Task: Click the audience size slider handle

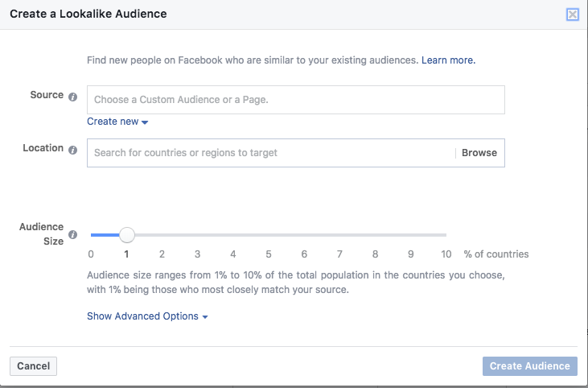Action: (126, 235)
